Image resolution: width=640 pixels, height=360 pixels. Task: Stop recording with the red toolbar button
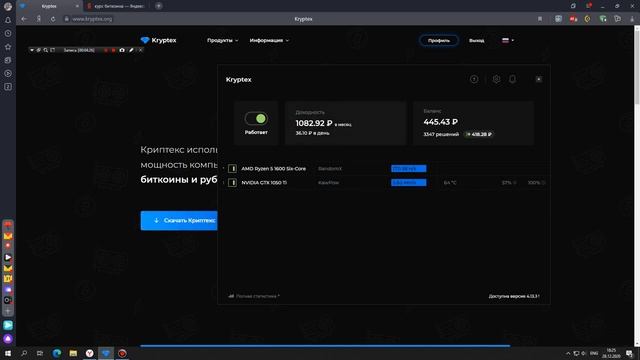click(x=113, y=50)
